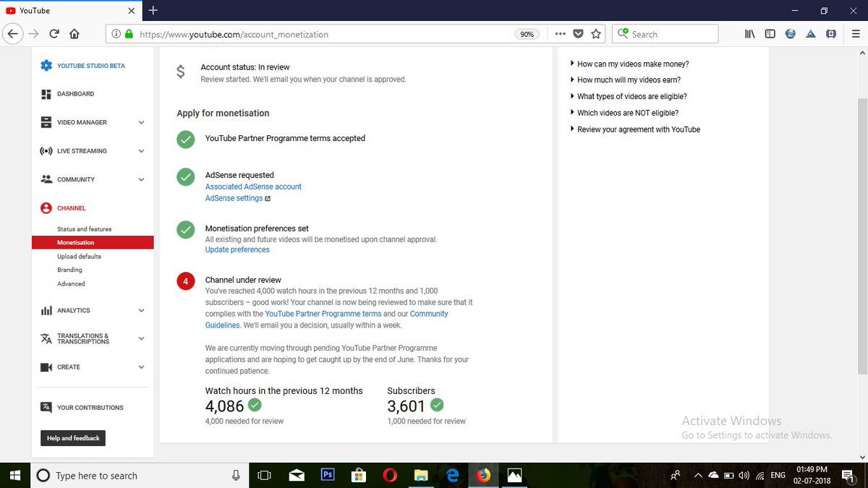Toggle Firefox sidebar view icon
Screen dimensions: 868x488
(x=770, y=34)
